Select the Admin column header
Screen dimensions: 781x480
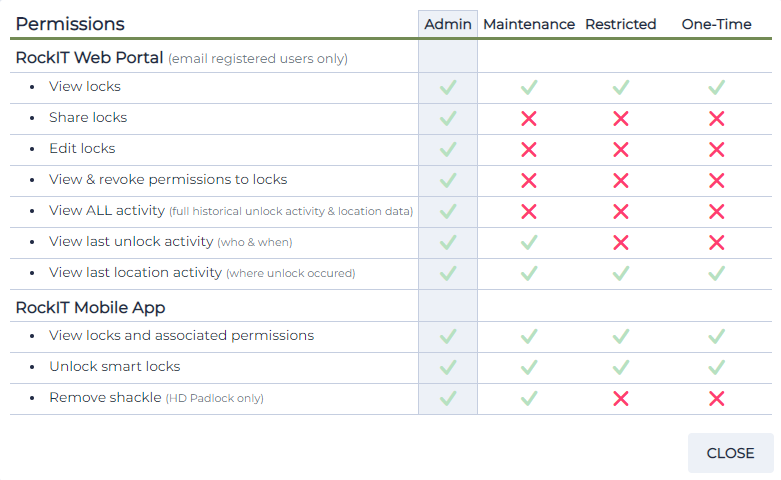click(448, 24)
